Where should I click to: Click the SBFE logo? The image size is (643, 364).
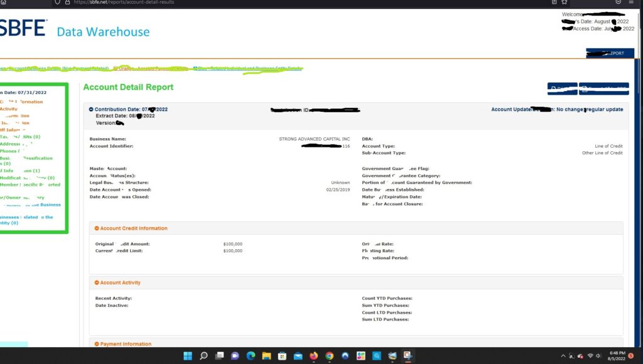tap(23, 28)
